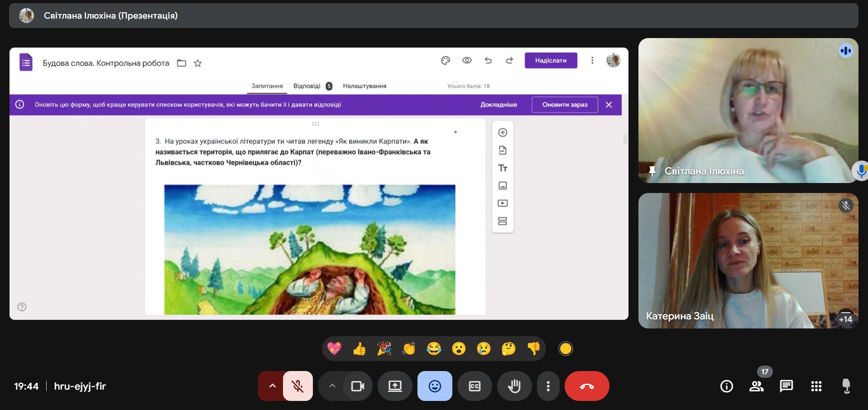
Task: Unmute the microphone
Action: pos(298,386)
